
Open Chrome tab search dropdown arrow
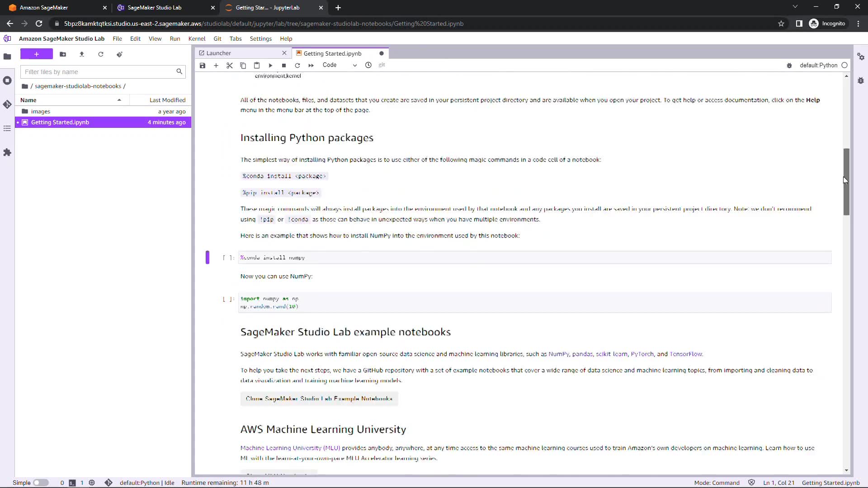pos(795,7)
